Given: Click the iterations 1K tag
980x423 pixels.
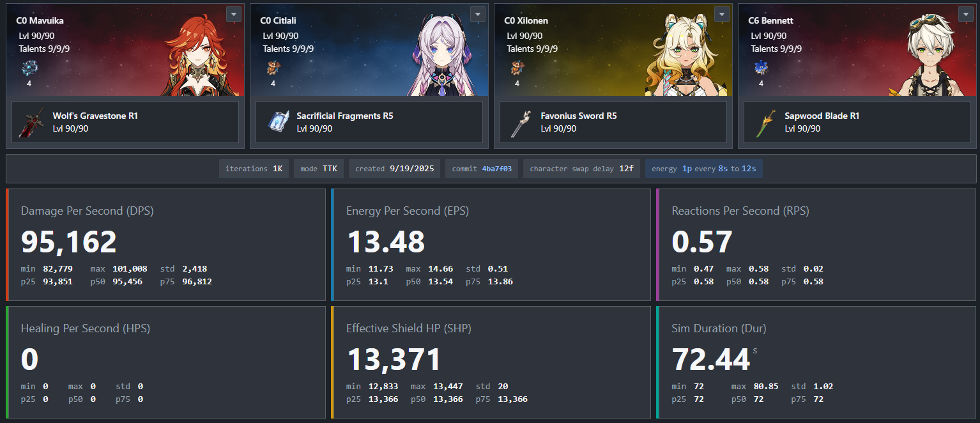Looking at the screenshot, I should 254,169.
